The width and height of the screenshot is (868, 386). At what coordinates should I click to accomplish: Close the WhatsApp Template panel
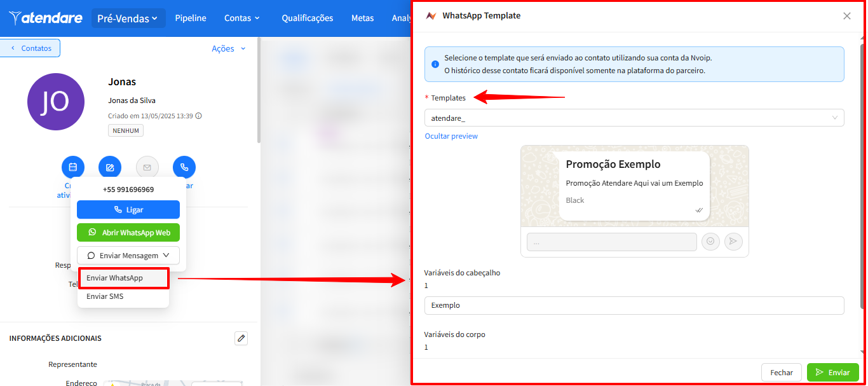tap(847, 16)
